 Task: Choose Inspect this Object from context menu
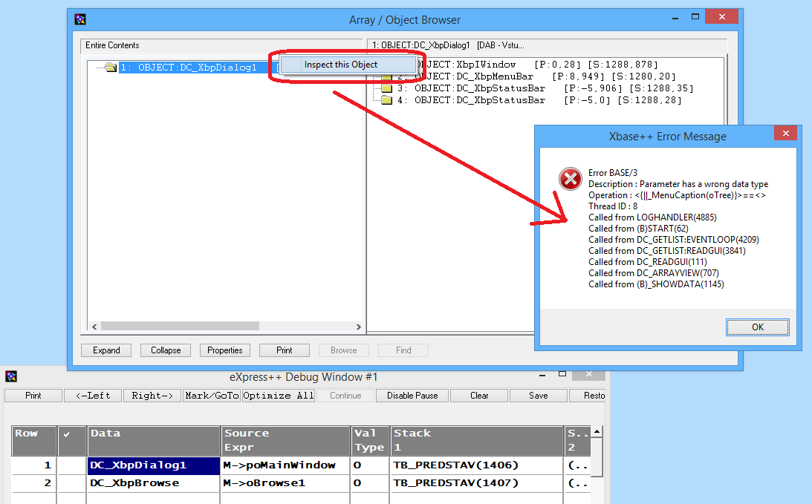pos(340,65)
